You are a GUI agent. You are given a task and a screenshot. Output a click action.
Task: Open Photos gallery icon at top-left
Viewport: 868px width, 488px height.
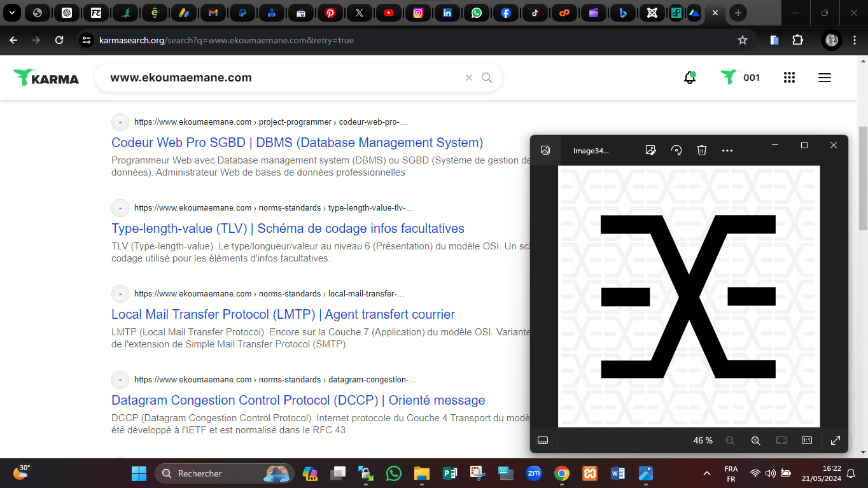point(545,150)
